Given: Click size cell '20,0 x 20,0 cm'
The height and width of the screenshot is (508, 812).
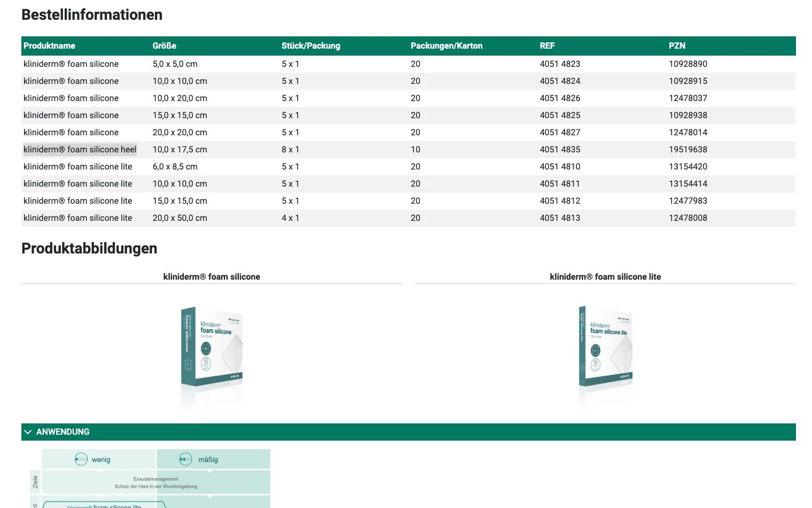Looking at the screenshot, I should (x=180, y=133).
